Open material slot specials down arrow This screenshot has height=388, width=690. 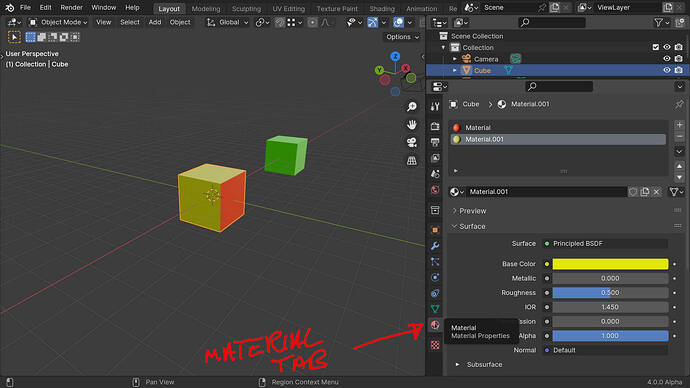pos(679,151)
